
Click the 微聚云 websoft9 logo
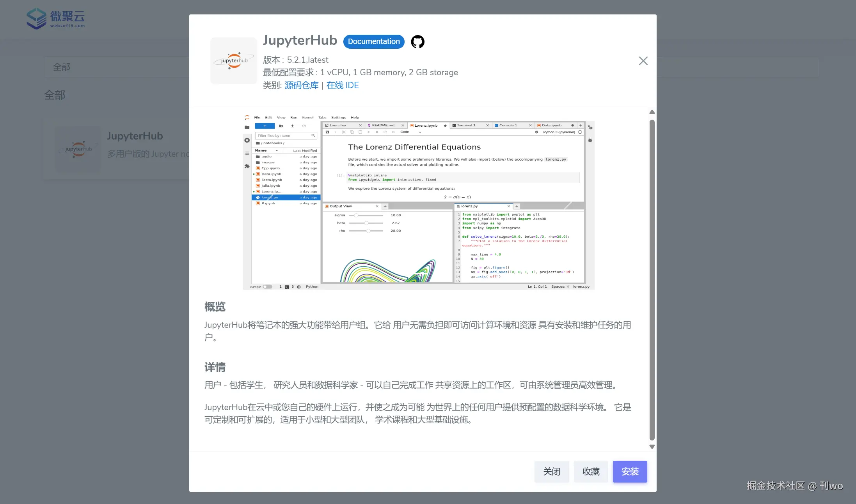tap(56, 18)
